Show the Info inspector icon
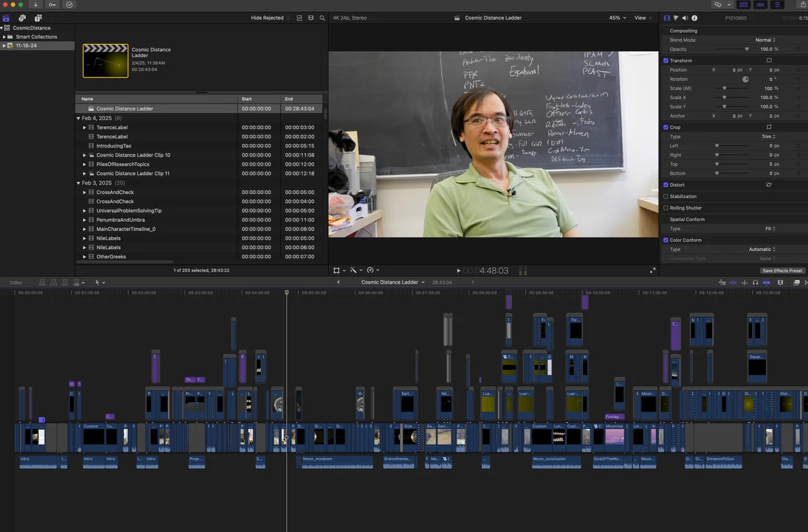The image size is (808, 532). coord(694,18)
